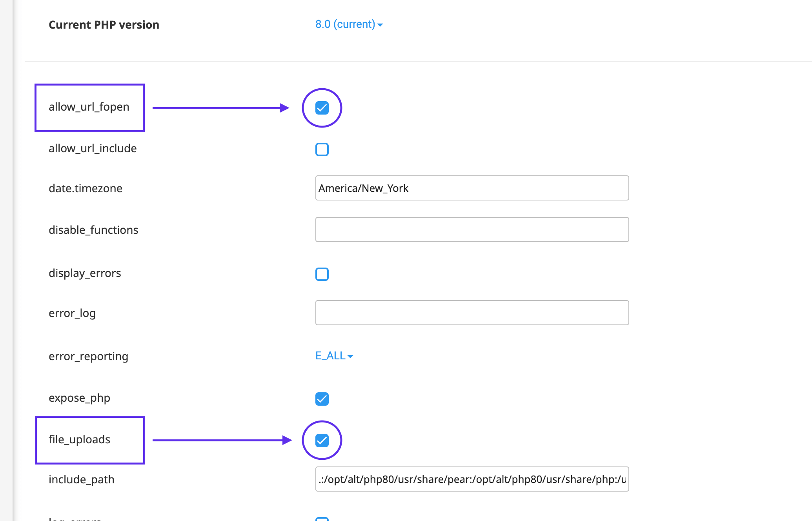
Task: Click the disable_functions text field
Action: pos(472,230)
